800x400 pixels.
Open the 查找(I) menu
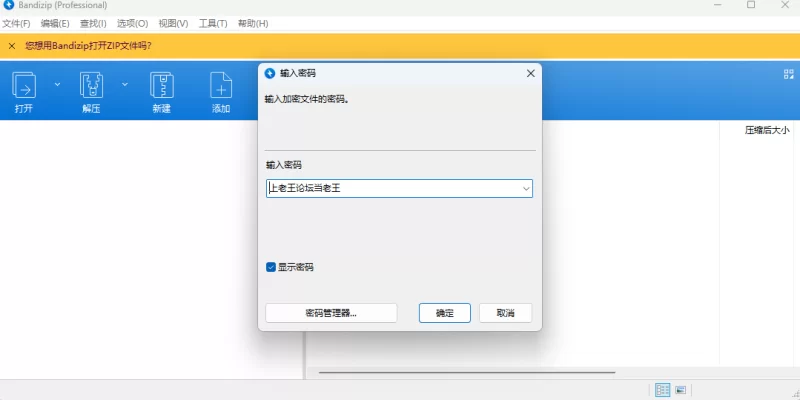(93, 23)
